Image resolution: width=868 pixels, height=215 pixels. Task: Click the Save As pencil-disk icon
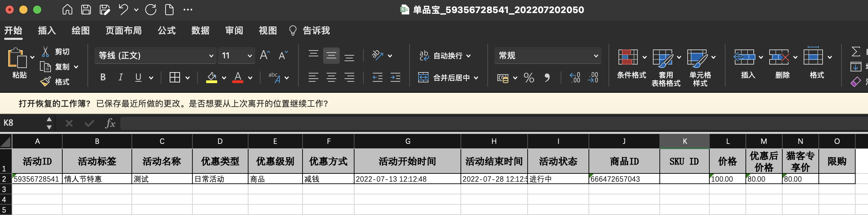(105, 9)
